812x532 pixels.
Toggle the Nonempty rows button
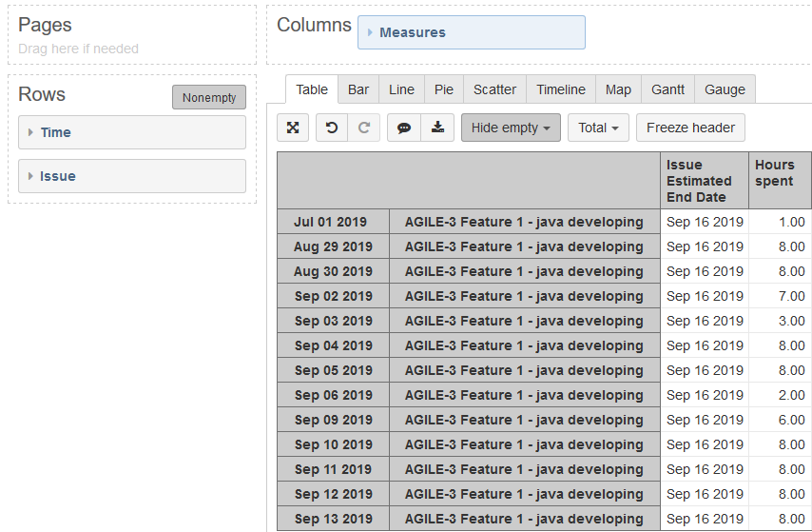[209, 97]
